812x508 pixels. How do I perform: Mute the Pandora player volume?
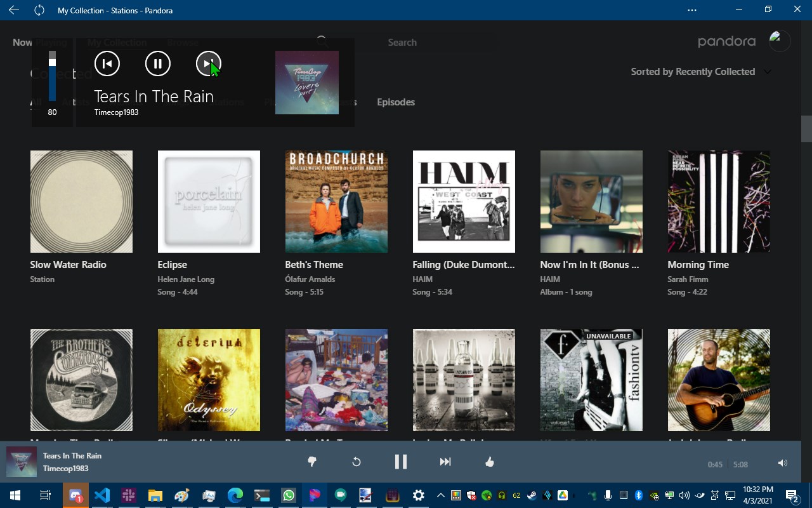click(x=783, y=464)
